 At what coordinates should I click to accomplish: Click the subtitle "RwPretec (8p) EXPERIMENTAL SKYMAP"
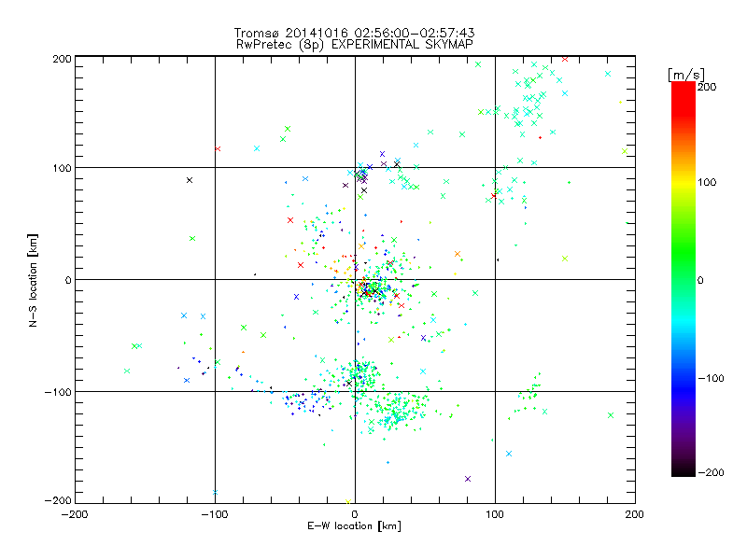pyautogui.click(x=355, y=45)
